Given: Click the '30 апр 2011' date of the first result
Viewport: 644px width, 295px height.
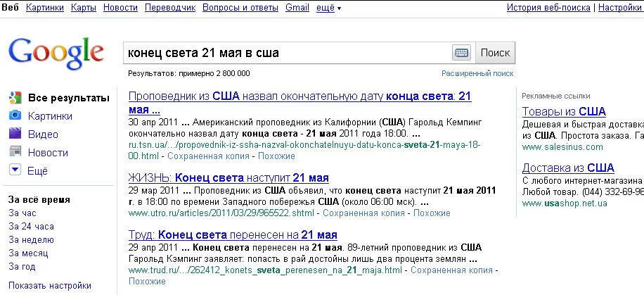Looking at the screenshot, I should 153,123.
